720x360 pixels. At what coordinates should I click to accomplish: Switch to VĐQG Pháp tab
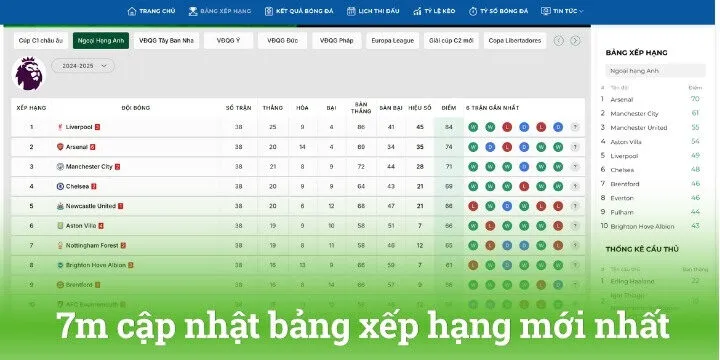(x=337, y=40)
